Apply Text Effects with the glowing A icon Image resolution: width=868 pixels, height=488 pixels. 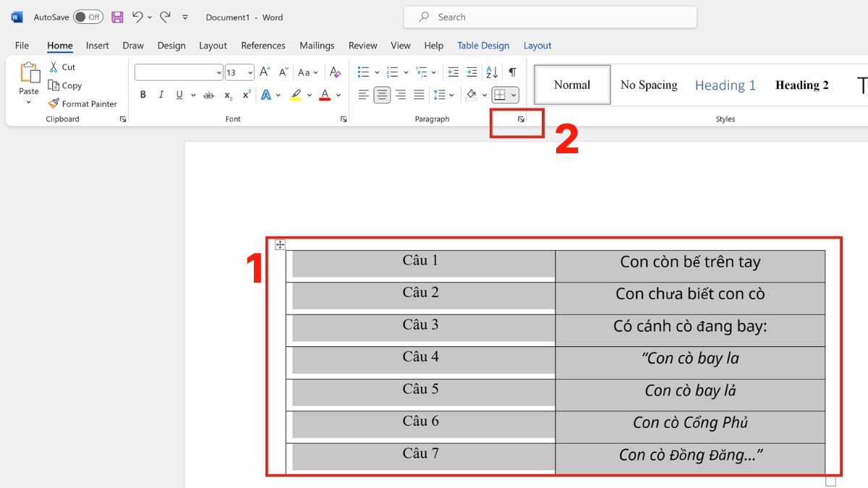pos(266,95)
